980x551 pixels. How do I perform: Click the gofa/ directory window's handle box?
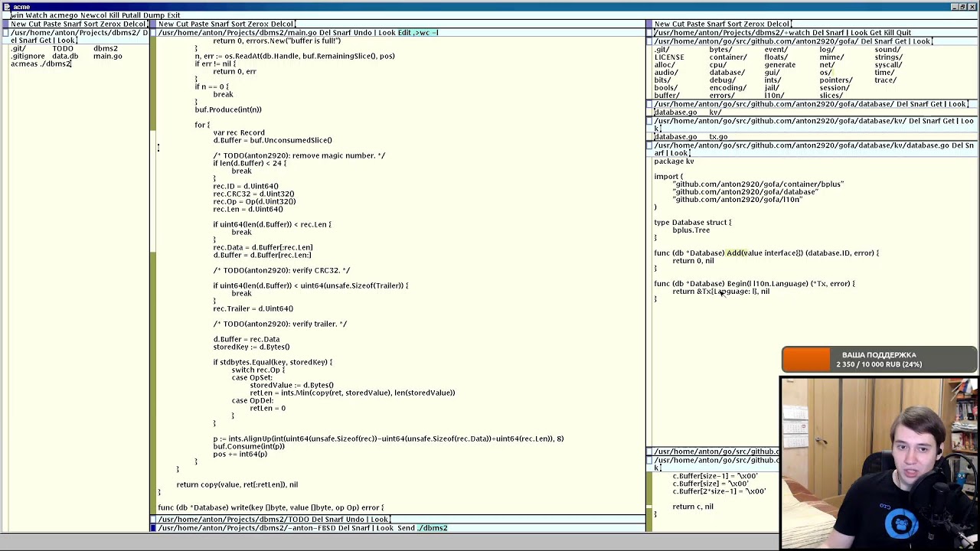pos(649,41)
